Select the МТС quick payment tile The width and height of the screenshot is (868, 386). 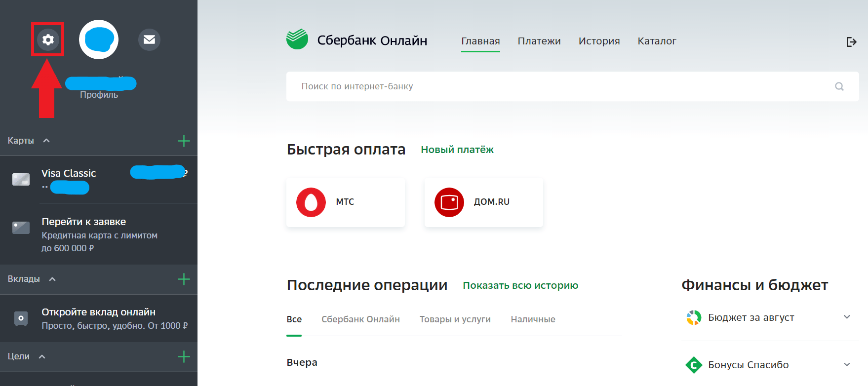point(345,202)
